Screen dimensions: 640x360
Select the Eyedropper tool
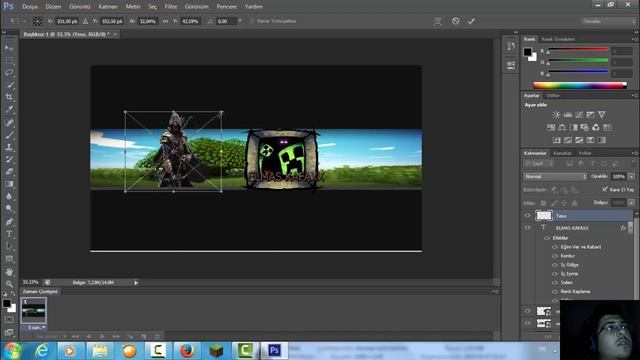(x=9, y=109)
